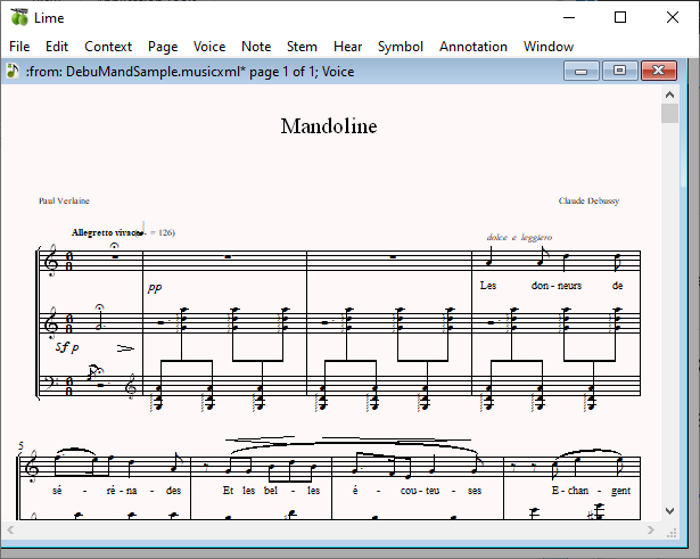The height and width of the screenshot is (559, 700).
Task: Minimize the inner score document window
Action: pos(581,71)
